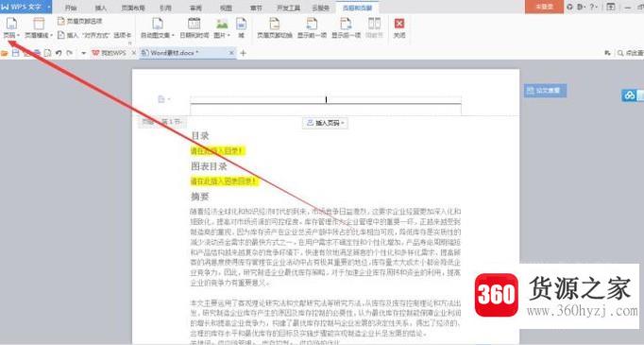Click the 页眉 - 第1节 label

point(161,122)
